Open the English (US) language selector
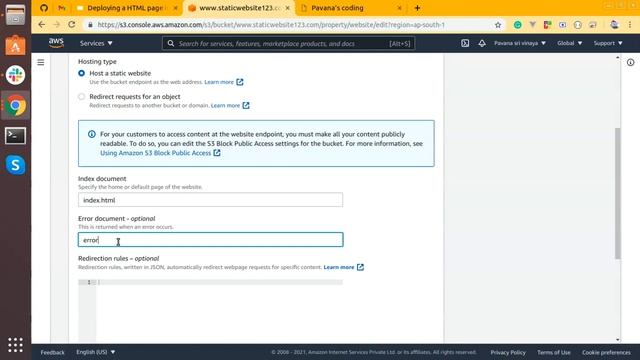640x360 pixels. tap(96, 352)
